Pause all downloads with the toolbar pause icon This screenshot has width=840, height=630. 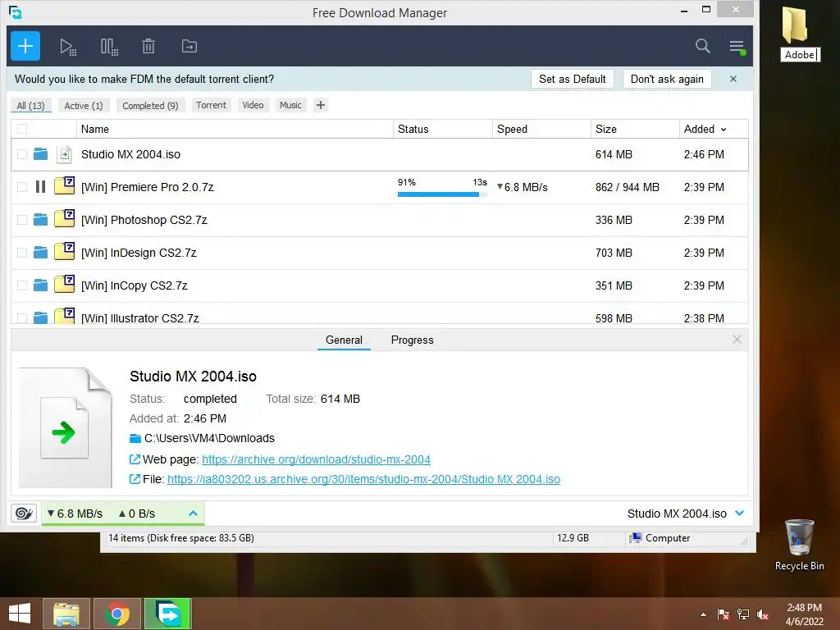click(x=109, y=47)
